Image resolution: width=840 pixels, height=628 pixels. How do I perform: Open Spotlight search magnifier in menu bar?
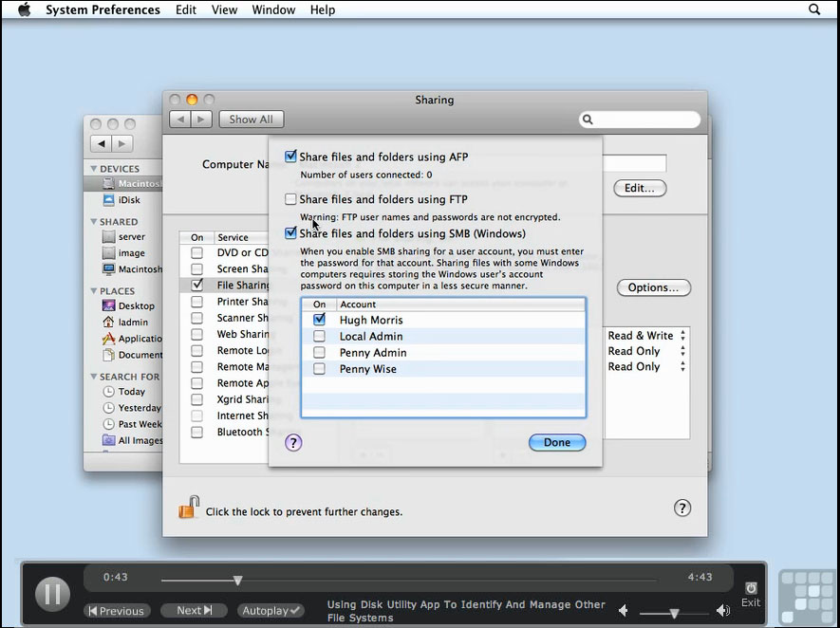[813, 9]
